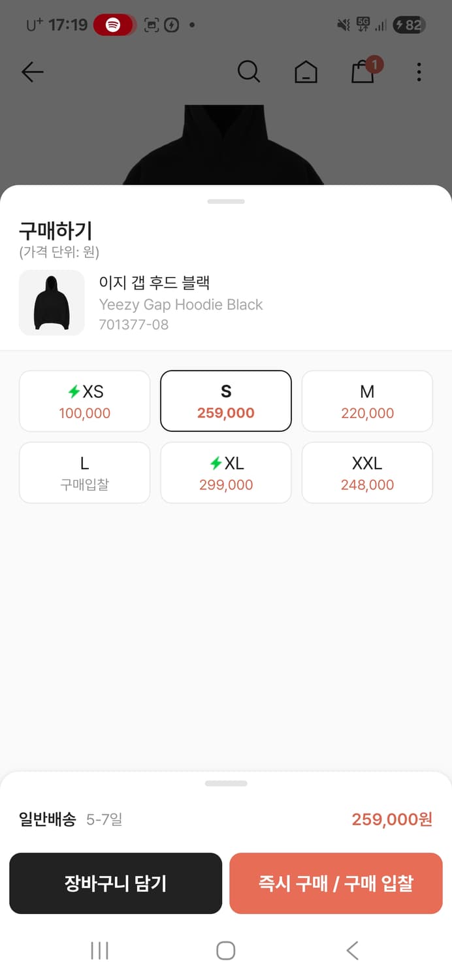Click the red total price 259,000원
The width and height of the screenshot is (452, 980).
pyautogui.click(x=391, y=819)
